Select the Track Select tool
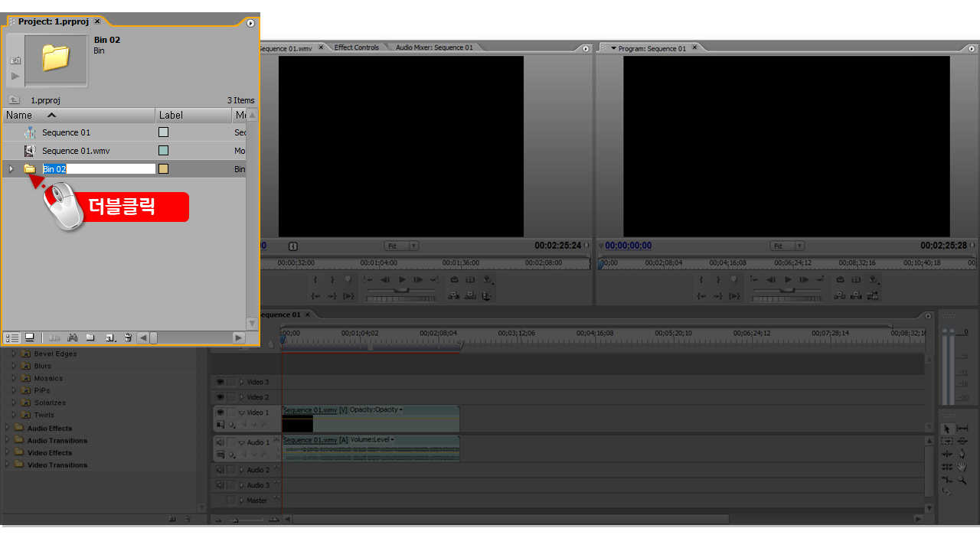This screenshot has height=551, width=980. click(946, 441)
